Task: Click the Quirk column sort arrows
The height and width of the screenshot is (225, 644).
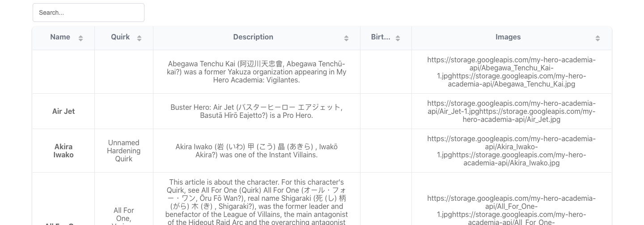Action: pos(139,39)
